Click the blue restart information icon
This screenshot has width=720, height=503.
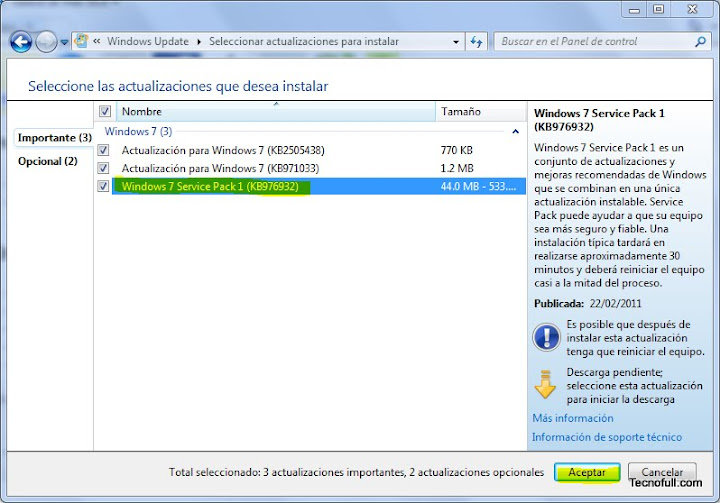coord(546,337)
